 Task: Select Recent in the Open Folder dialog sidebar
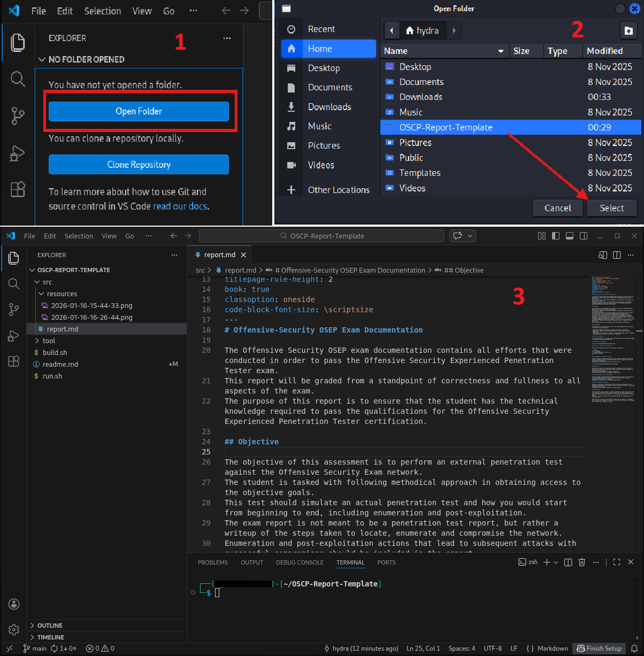(328, 29)
